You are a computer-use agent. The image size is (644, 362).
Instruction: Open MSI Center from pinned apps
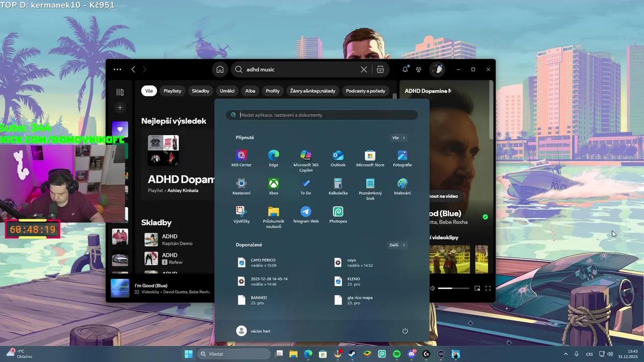pyautogui.click(x=242, y=158)
